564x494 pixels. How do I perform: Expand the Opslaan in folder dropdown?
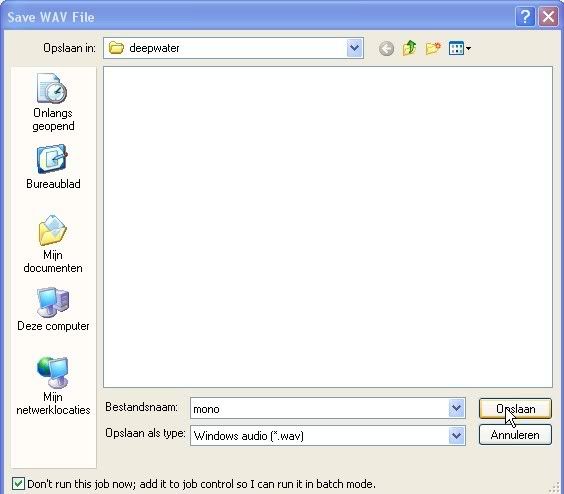[x=355, y=48]
